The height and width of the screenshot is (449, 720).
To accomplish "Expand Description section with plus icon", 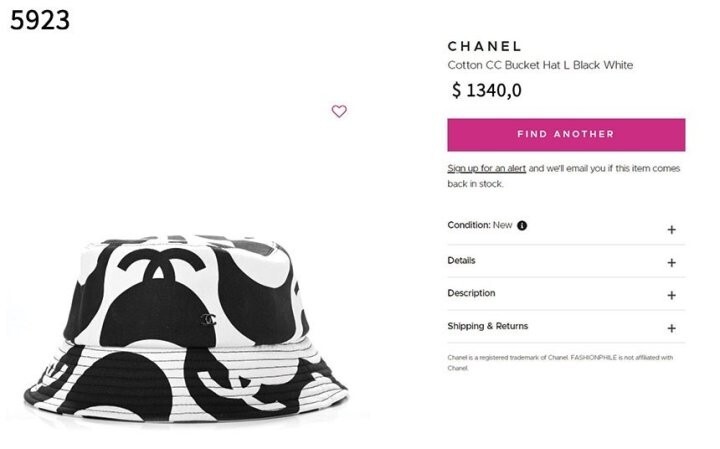I will click(671, 295).
